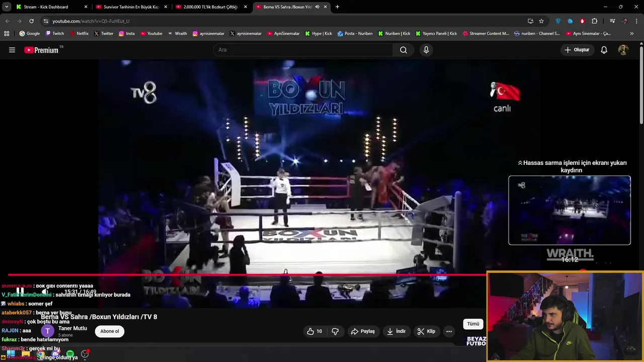Share the video with Paylaş
The image size is (644, 362).
point(363,331)
